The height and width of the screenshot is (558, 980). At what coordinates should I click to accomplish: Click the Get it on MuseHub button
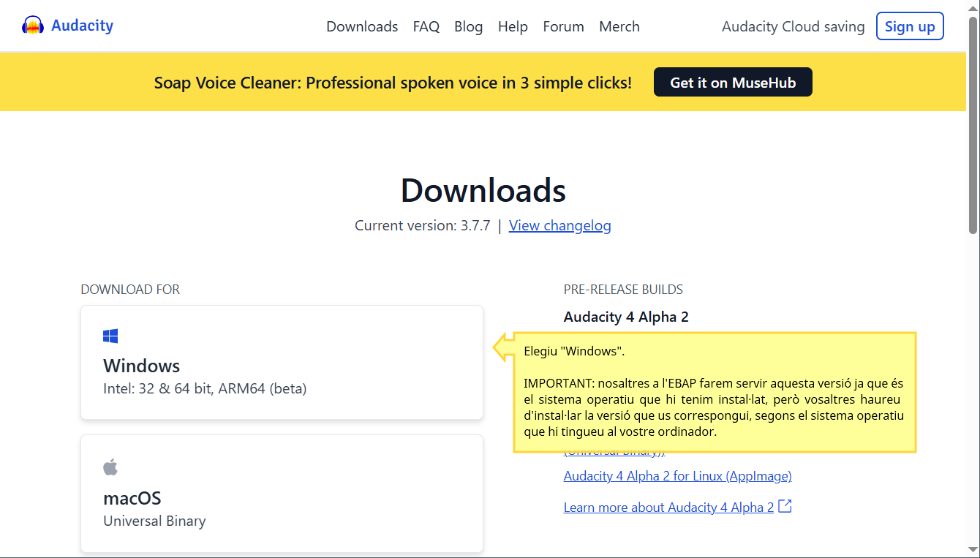[x=732, y=82]
